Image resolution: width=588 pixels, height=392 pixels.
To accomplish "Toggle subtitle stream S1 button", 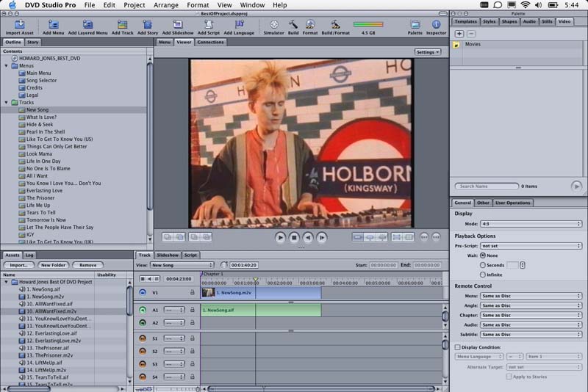I will [143, 338].
